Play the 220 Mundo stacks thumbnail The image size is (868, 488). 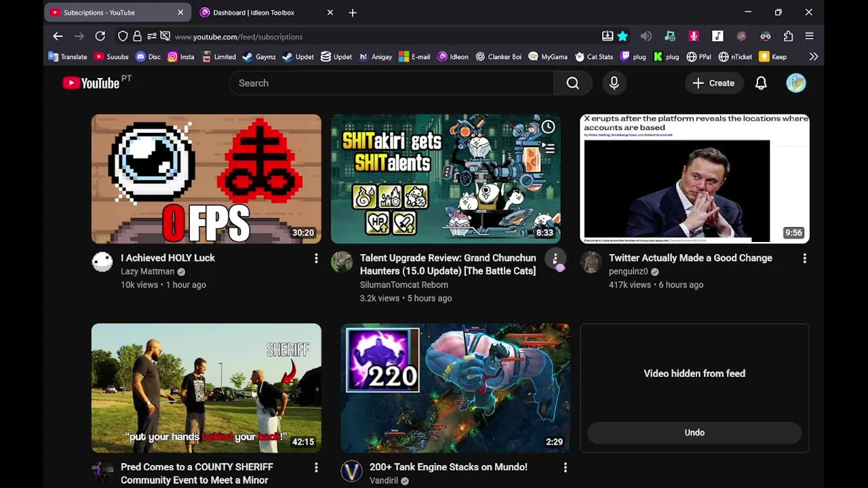click(455, 388)
